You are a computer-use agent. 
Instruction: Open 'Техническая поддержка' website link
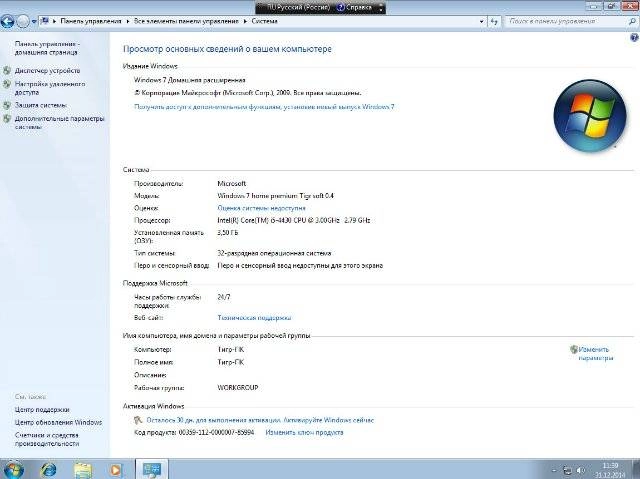click(254, 317)
